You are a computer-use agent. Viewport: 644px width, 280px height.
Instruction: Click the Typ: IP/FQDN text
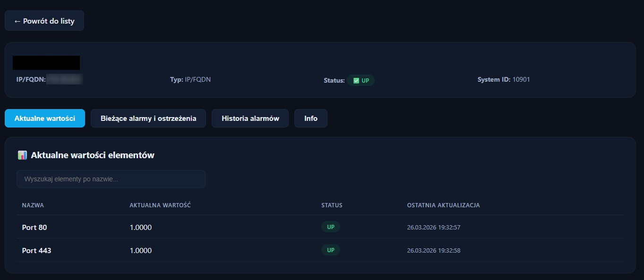[190, 79]
